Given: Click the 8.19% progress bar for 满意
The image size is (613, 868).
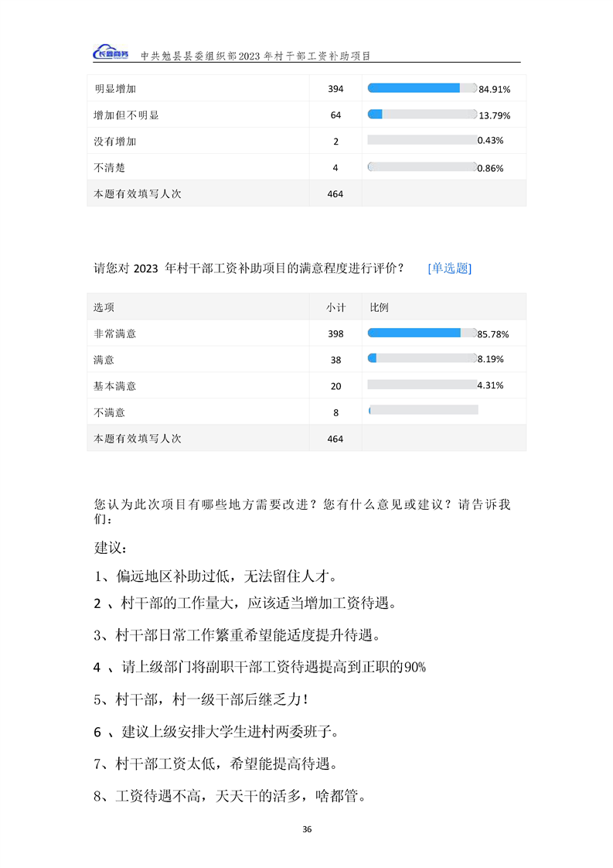Looking at the screenshot, I should (x=422, y=358).
